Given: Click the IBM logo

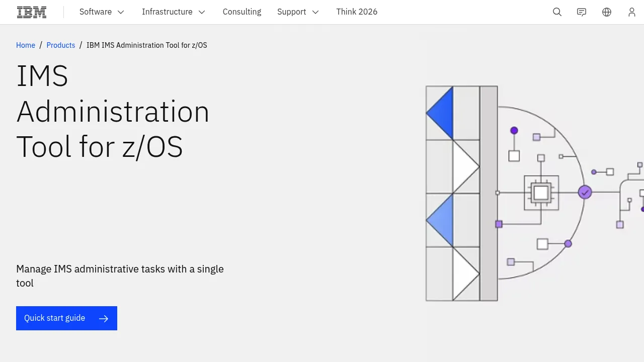Looking at the screenshot, I should 32,12.
